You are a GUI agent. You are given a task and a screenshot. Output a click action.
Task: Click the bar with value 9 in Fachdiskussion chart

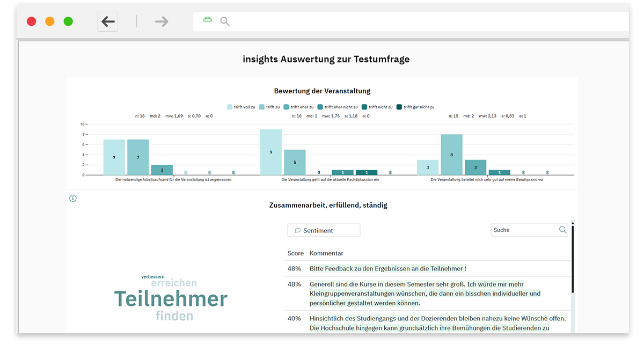[x=270, y=152]
